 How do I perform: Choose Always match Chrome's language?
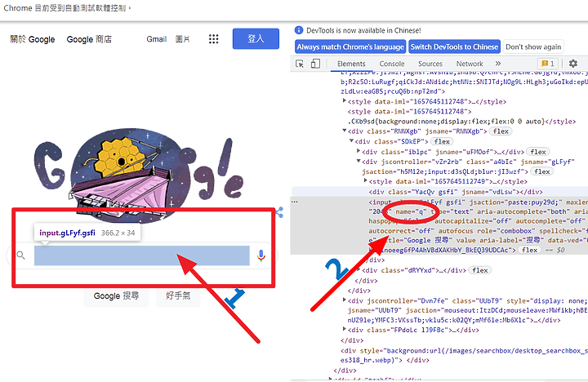350,47
